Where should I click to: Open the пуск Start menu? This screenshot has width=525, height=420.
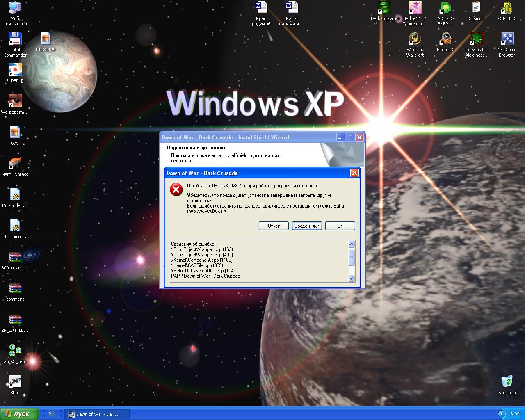pos(19,414)
